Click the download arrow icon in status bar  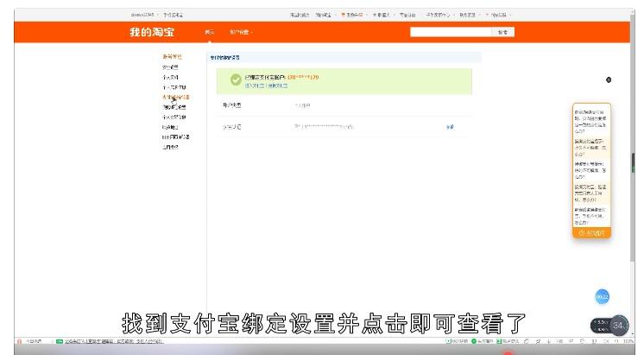click(548, 341)
